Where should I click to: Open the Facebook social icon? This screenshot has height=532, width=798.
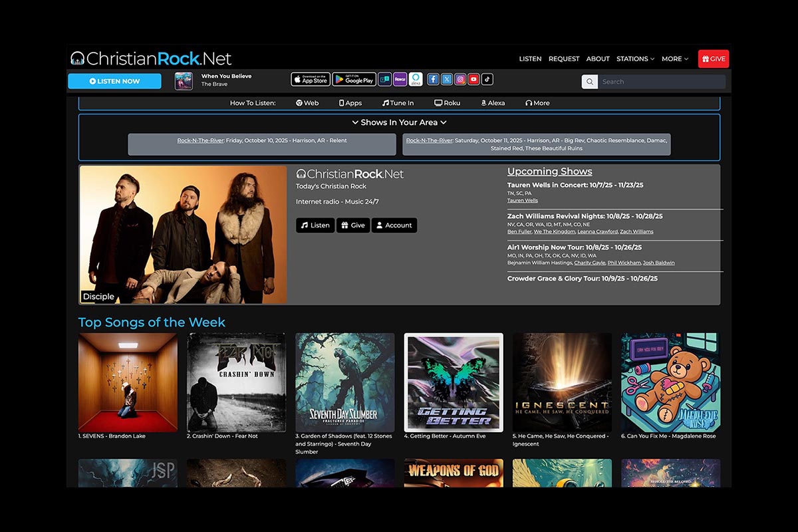tap(433, 79)
